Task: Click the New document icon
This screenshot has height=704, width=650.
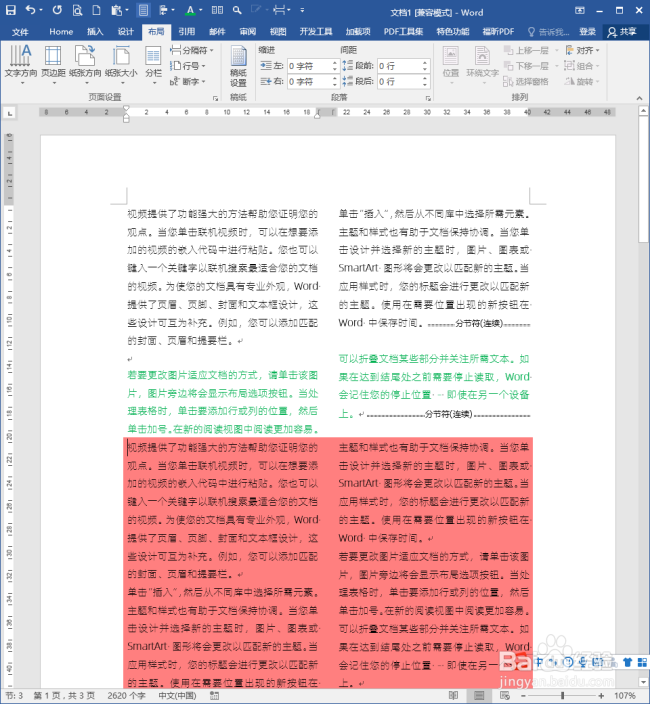Action: click(x=96, y=10)
